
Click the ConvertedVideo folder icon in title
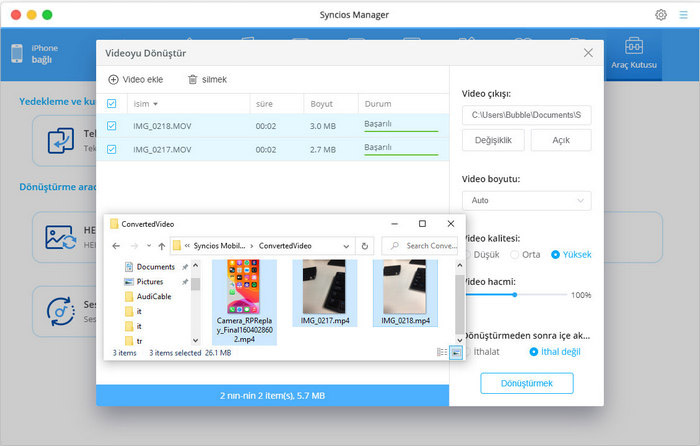click(x=114, y=224)
